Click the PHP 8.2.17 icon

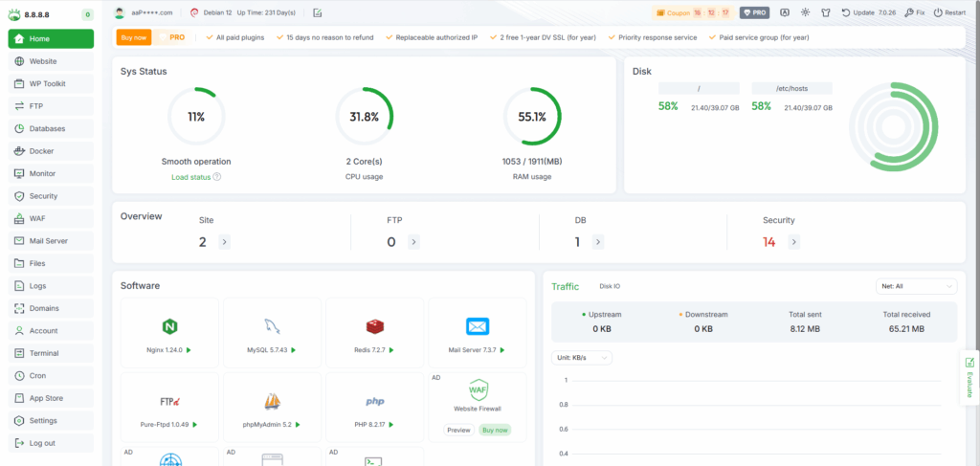[374, 401]
